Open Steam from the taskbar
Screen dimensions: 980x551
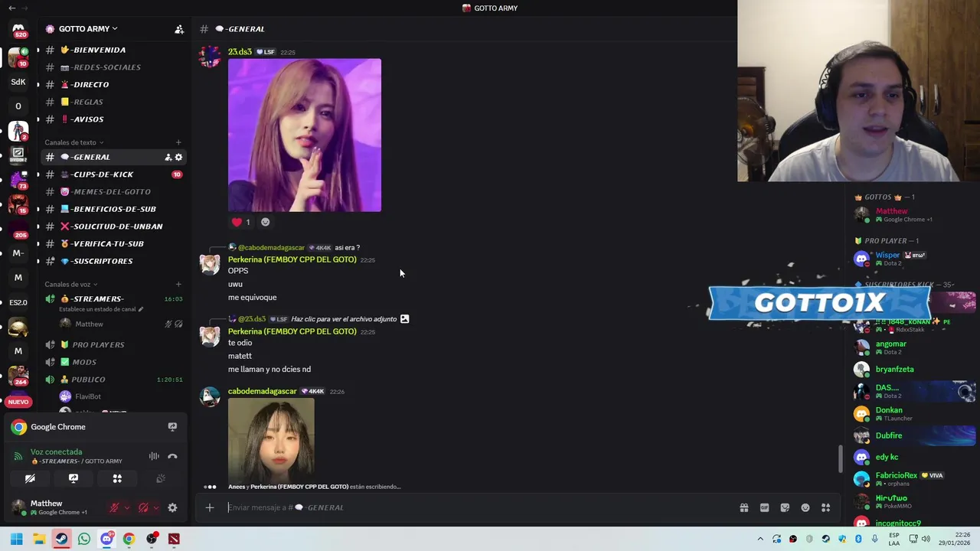click(x=61, y=539)
